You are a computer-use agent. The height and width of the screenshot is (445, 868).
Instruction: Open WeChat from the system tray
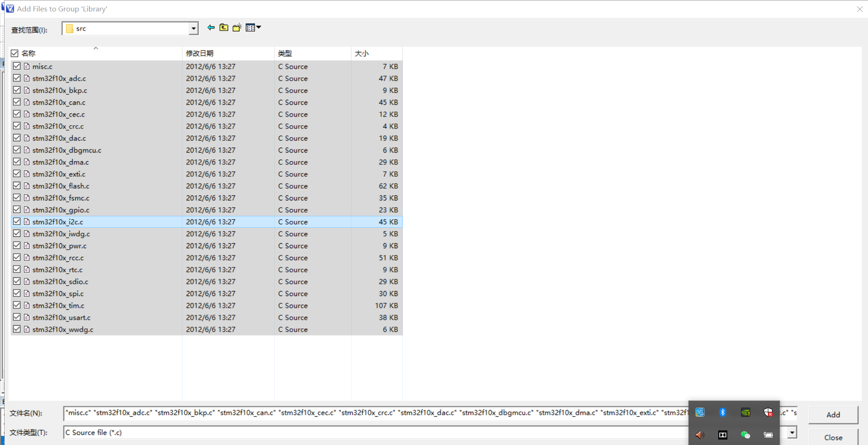[x=746, y=435]
